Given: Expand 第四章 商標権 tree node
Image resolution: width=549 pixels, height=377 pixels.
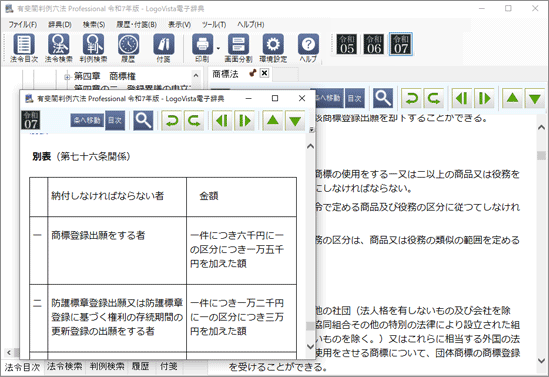Looking at the screenshot, I should tap(67, 77).
